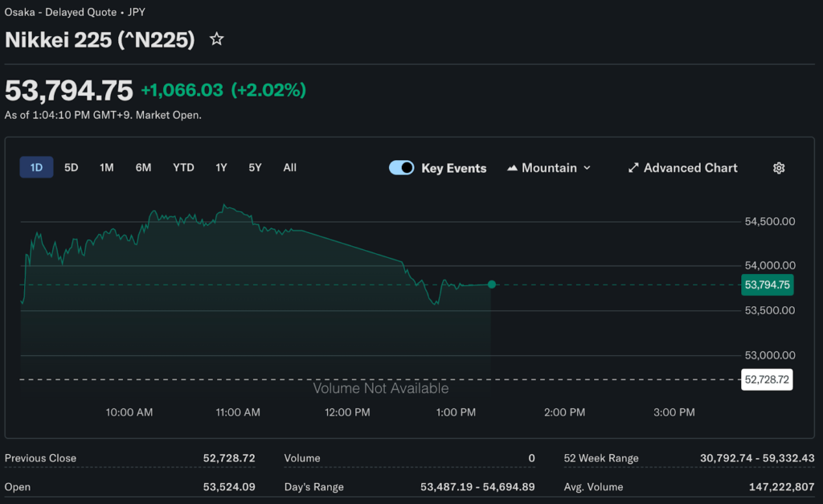Image resolution: width=823 pixels, height=504 pixels.
Task: Expand the Mountain chart type dropdown
Action: point(587,168)
